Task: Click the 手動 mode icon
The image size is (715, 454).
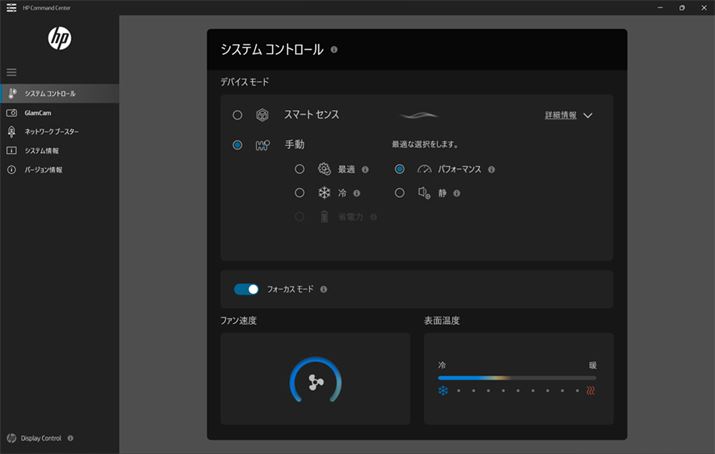Action: pyautogui.click(x=263, y=145)
